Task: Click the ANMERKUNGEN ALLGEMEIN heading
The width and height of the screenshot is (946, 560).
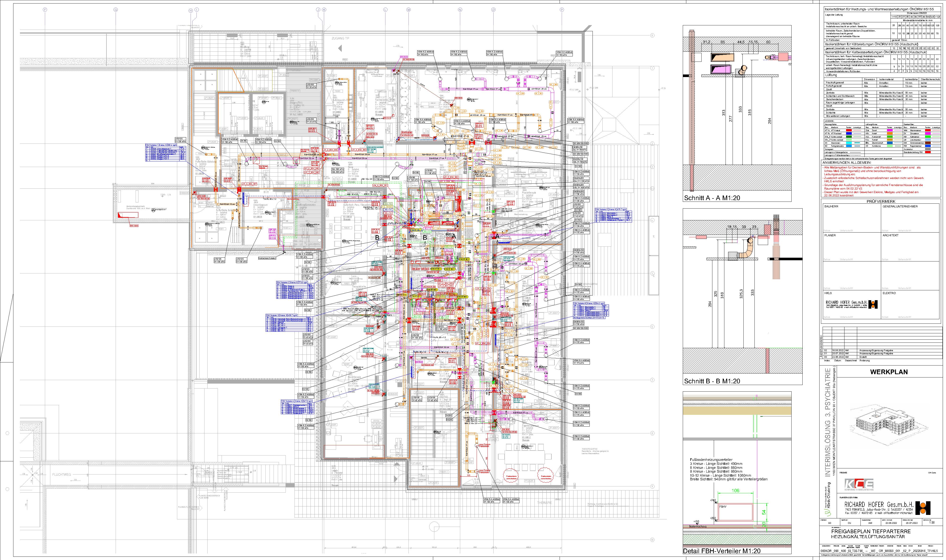Action: coord(847,163)
